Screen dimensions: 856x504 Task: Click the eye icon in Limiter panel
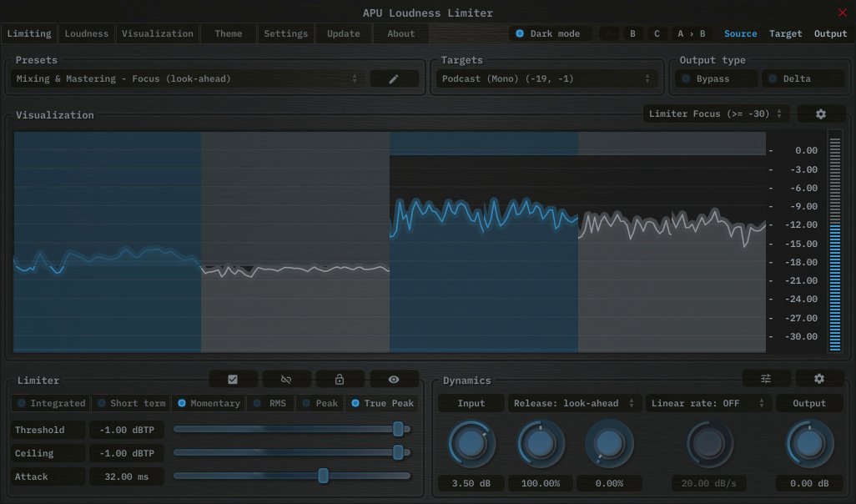click(x=393, y=379)
